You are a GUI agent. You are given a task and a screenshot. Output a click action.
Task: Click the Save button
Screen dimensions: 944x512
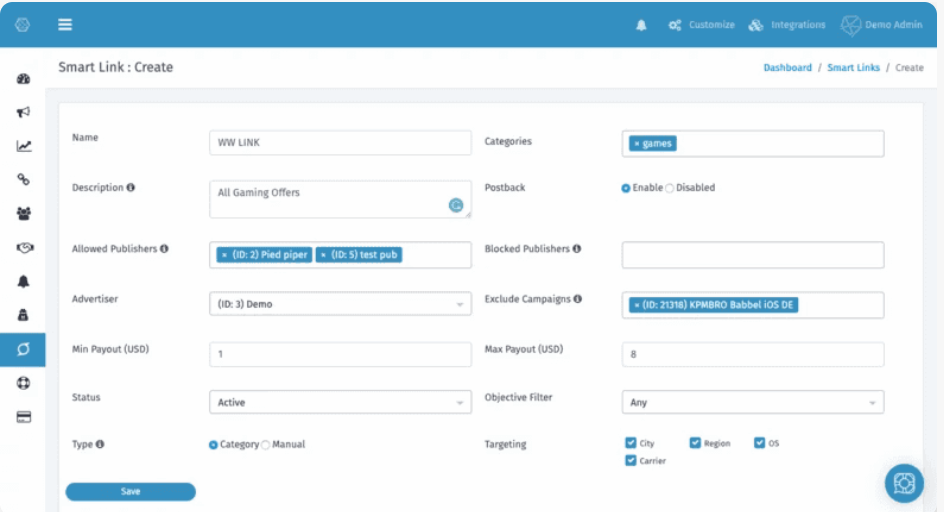click(130, 491)
